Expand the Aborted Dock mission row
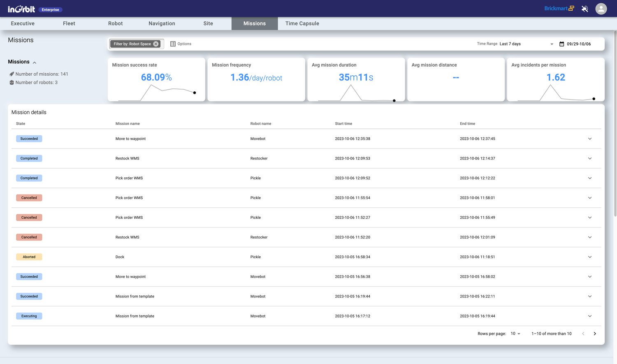 pyautogui.click(x=589, y=257)
